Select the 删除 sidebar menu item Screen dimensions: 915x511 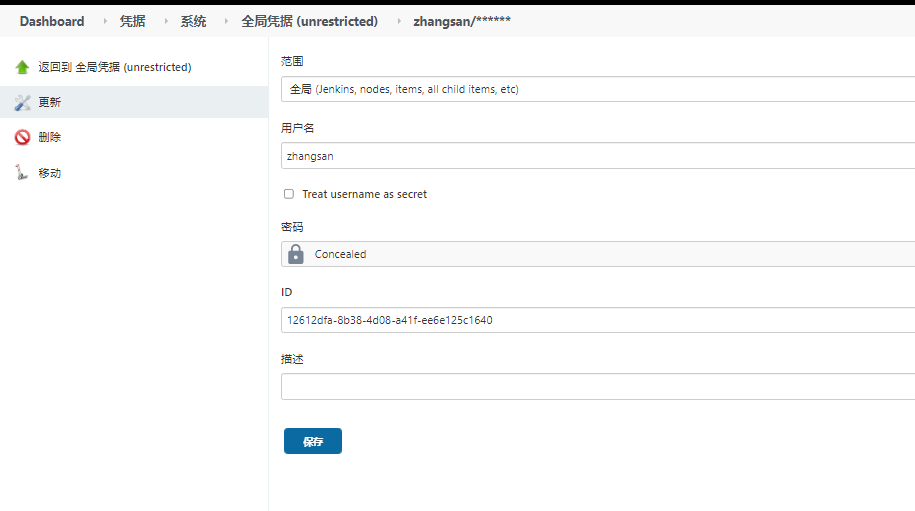click(x=50, y=137)
